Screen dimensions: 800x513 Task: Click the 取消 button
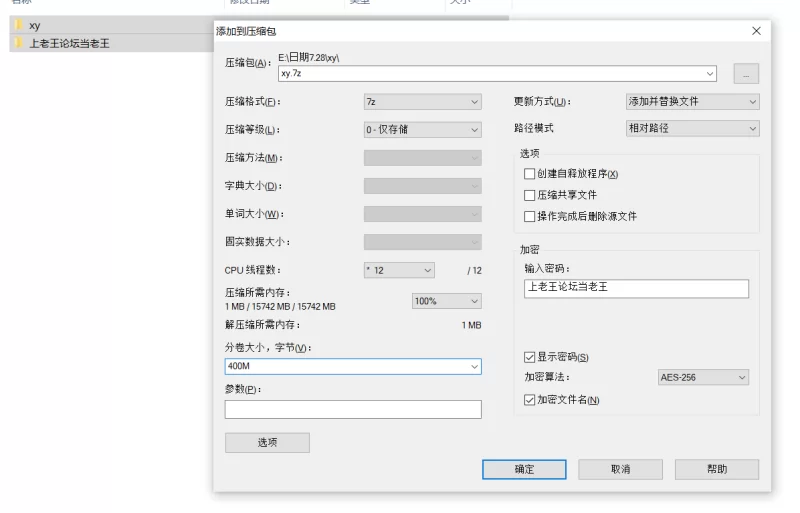point(620,469)
